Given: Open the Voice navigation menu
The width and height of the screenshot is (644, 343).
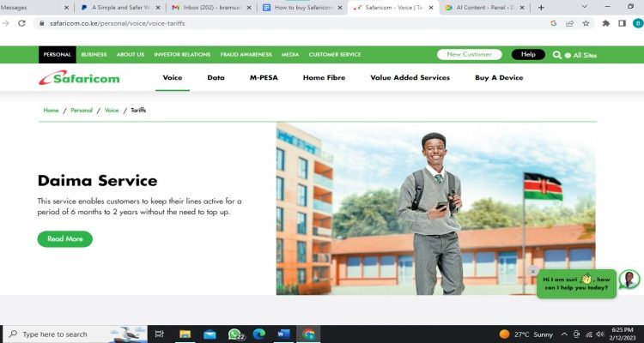Looking at the screenshot, I should (x=173, y=77).
